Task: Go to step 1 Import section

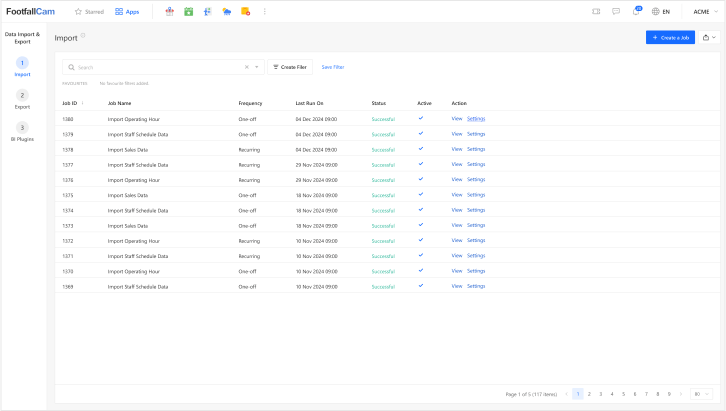Action: [x=22, y=67]
